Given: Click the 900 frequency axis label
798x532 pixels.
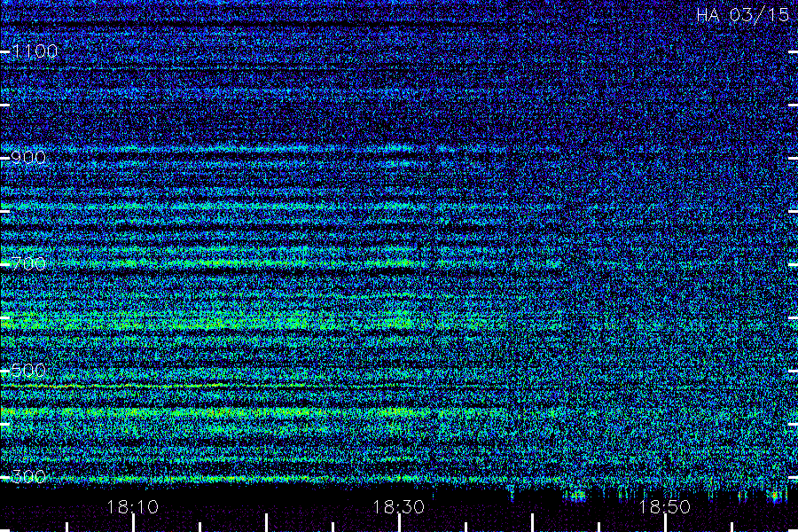Looking at the screenshot, I should click(x=28, y=158).
